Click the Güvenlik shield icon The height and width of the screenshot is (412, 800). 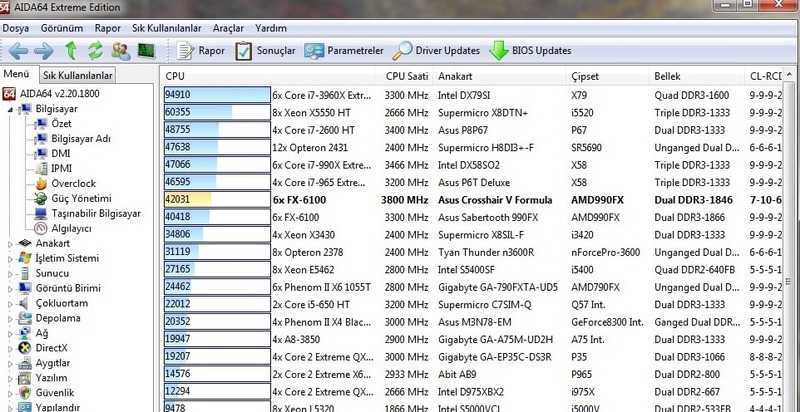click(24, 393)
